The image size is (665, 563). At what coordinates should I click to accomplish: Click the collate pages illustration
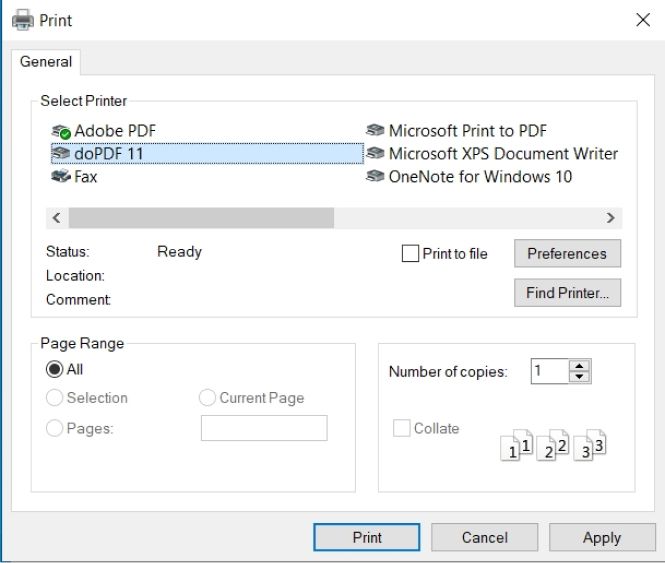coord(553,445)
